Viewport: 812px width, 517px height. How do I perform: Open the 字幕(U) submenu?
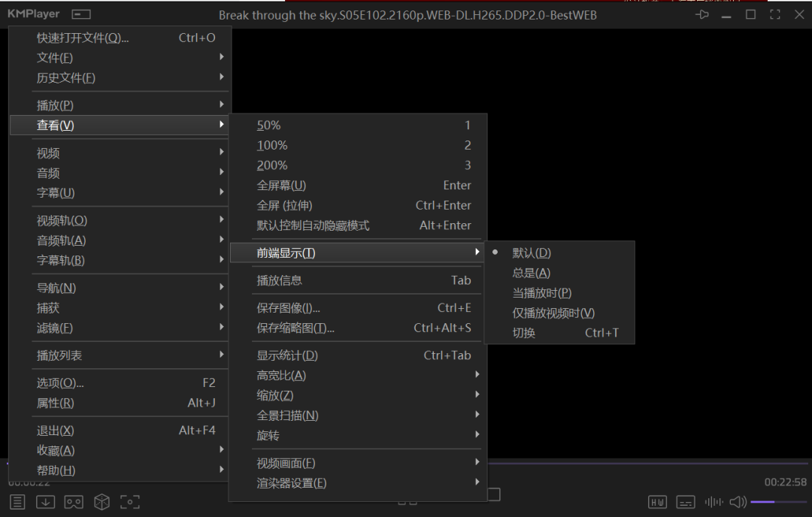pyautogui.click(x=119, y=193)
